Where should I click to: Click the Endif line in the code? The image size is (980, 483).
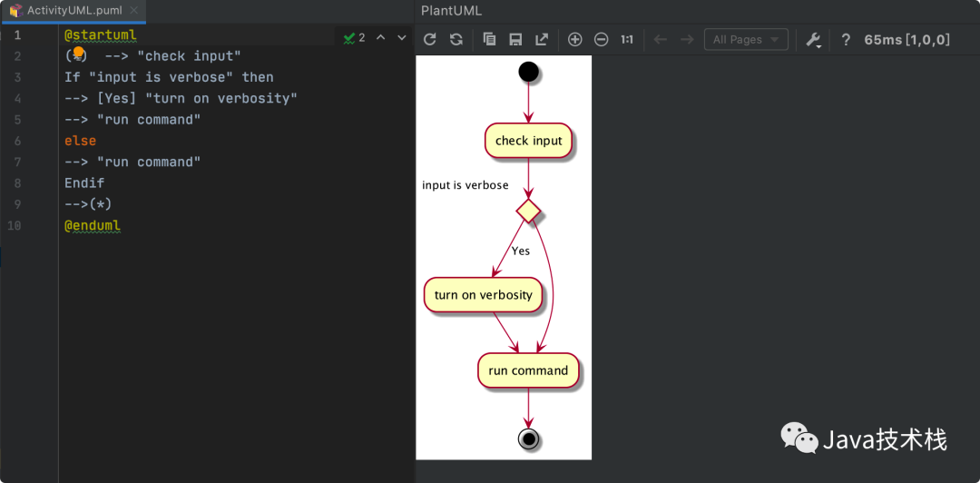pyautogui.click(x=84, y=183)
